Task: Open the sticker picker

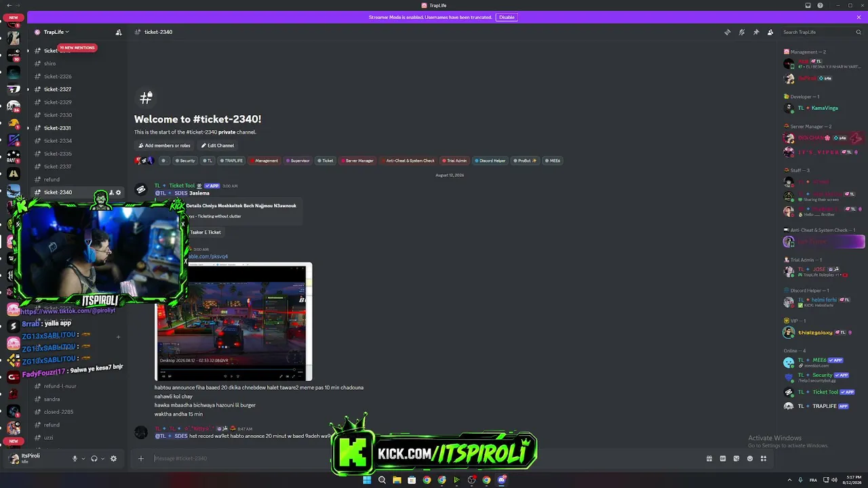Action: point(736,459)
